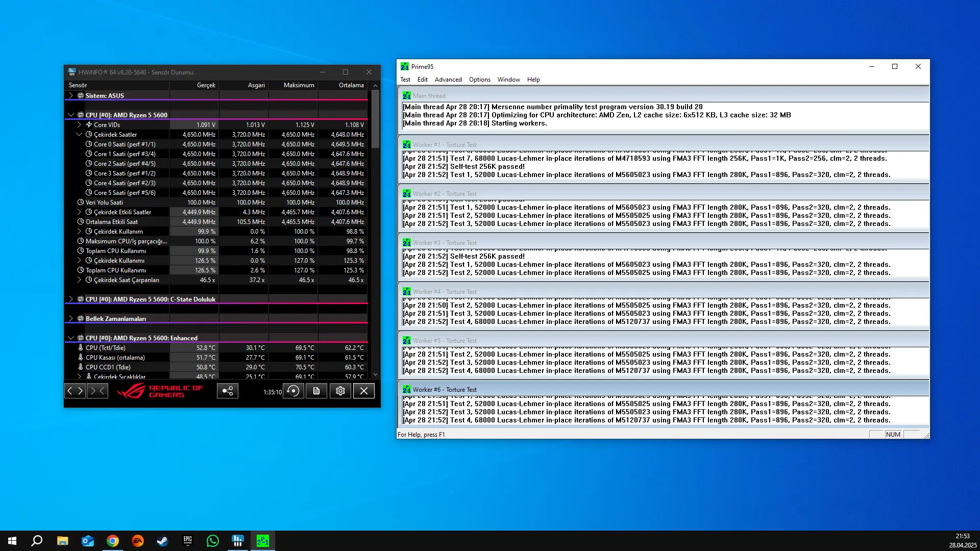Click the HWiNFO vertical scrollbar thumb

tap(375, 119)
